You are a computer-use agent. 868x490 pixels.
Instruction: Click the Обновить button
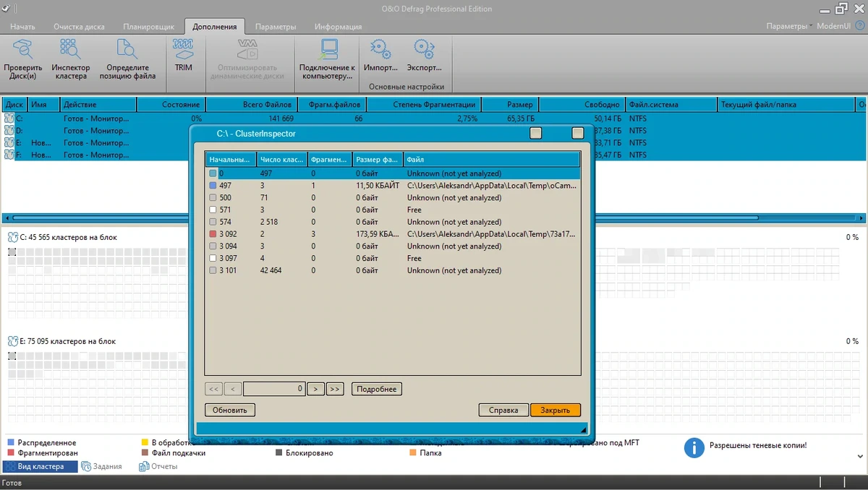(x=230, y=410)
